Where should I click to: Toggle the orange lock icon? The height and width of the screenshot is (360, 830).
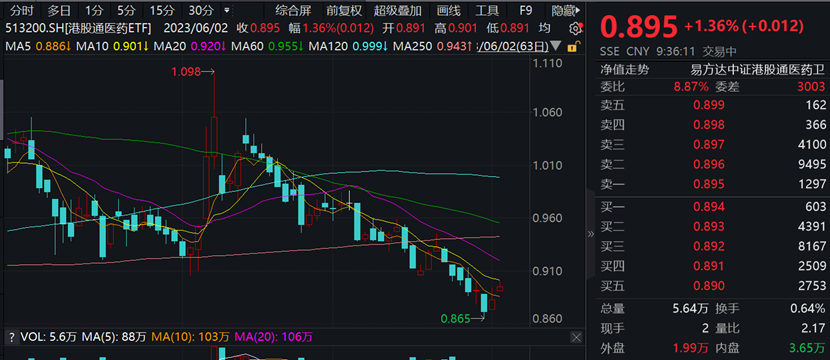tap(572, 47)
